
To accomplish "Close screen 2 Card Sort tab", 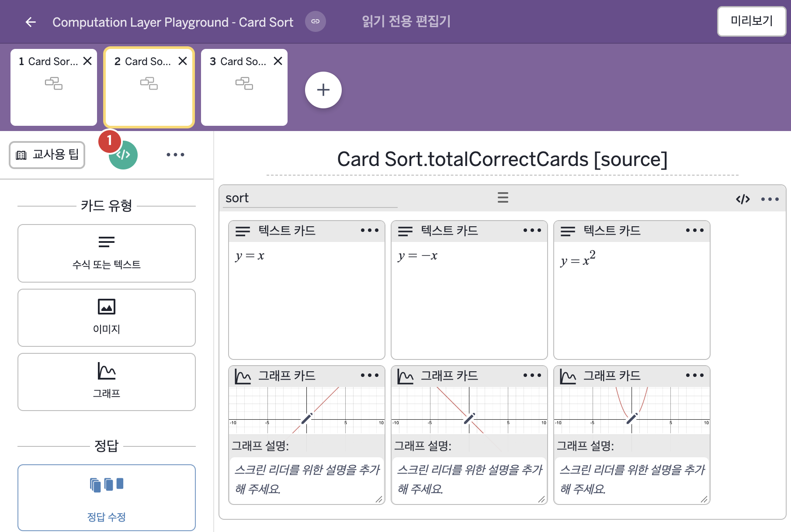I will pos(183,61).
